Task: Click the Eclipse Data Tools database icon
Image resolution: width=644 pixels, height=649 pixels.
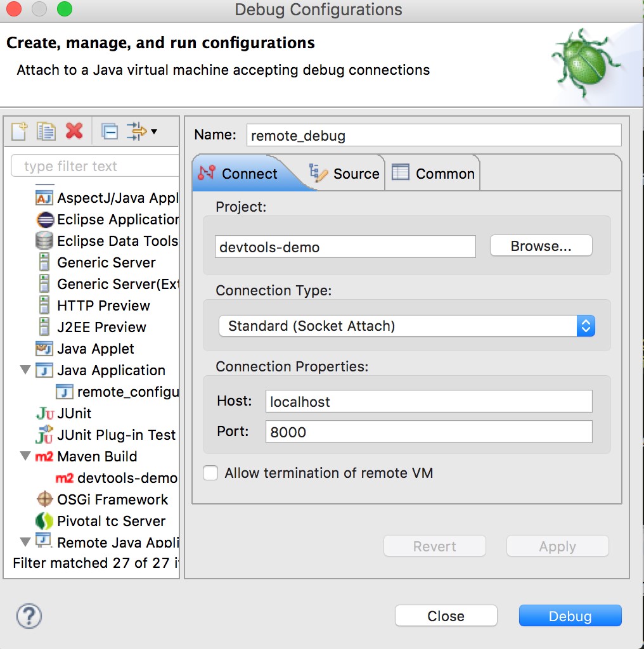Action: [44, 241]
